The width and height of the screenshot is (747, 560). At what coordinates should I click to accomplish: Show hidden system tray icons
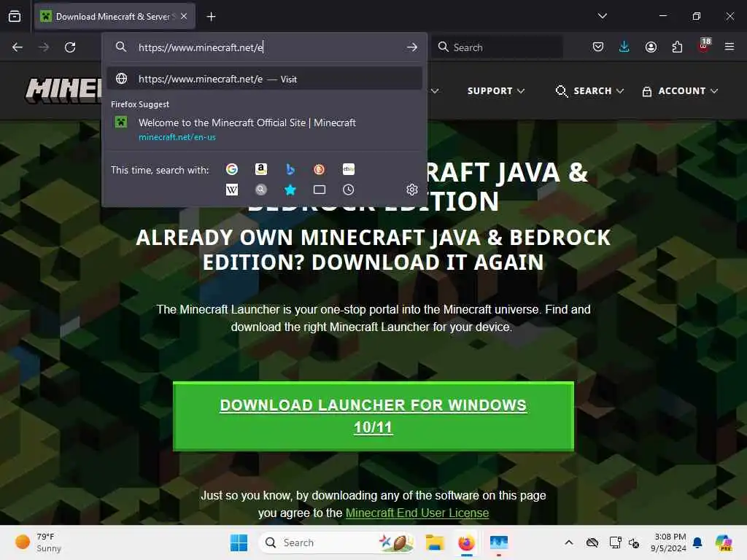point(569,542)
